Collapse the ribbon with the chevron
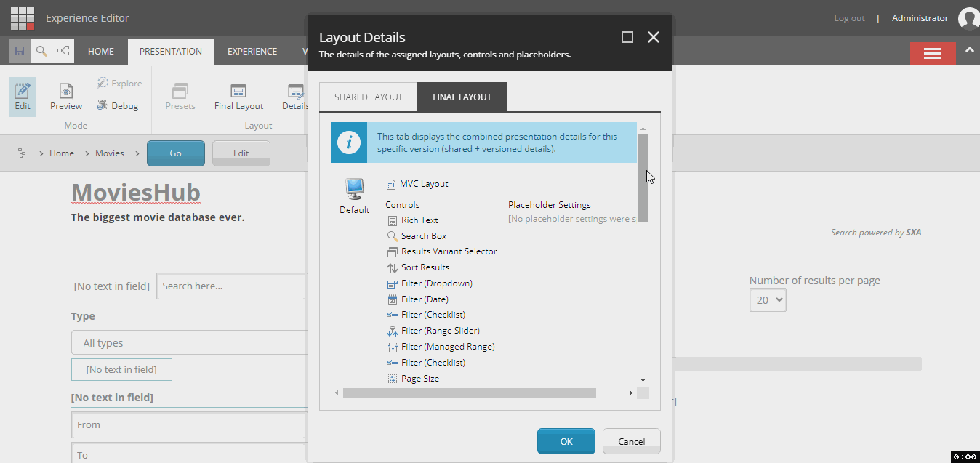This screenshot has width=980, height=463. [x=968, y=50]
